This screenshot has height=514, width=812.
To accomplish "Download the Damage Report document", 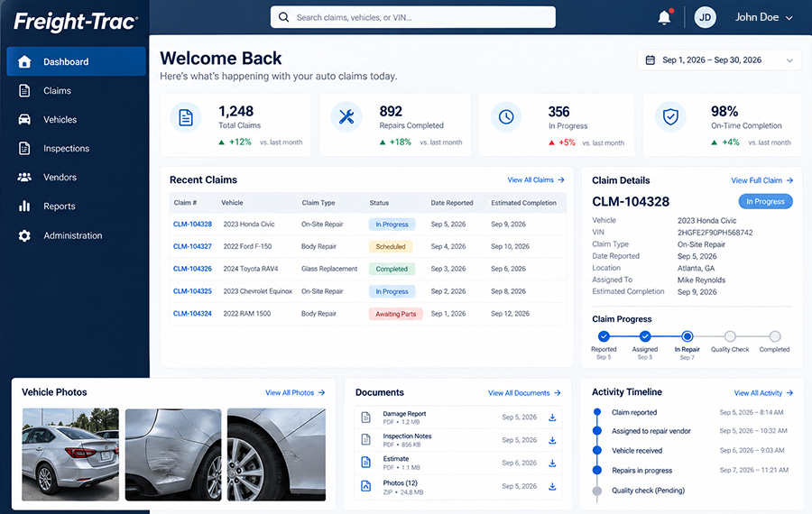I will [552, 418].
